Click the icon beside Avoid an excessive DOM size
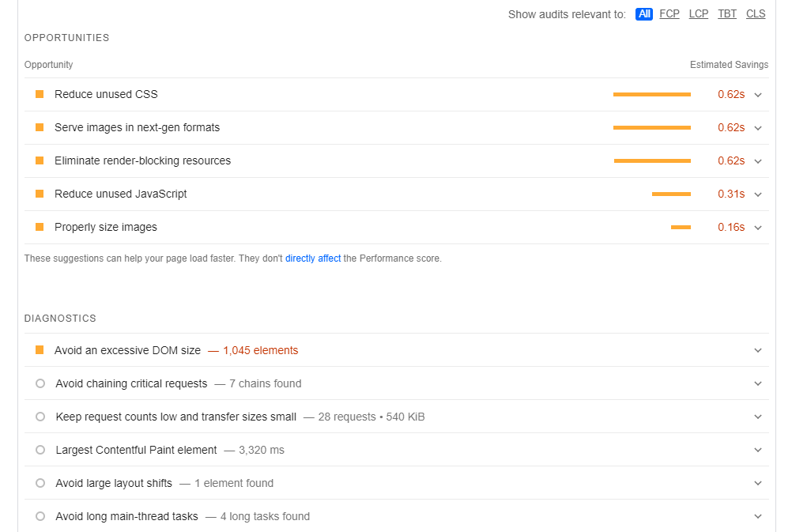The image size is (792, 532). click(x=39, y=350)
